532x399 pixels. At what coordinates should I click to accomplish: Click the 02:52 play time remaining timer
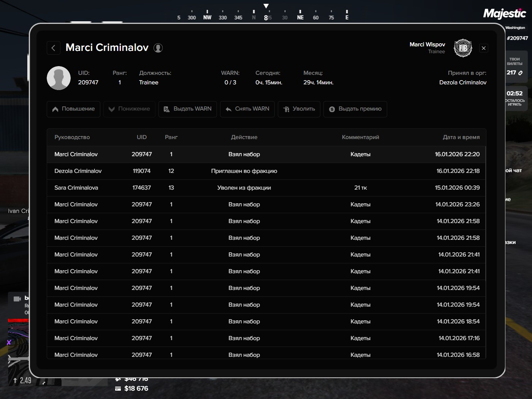tap(515, 93)
